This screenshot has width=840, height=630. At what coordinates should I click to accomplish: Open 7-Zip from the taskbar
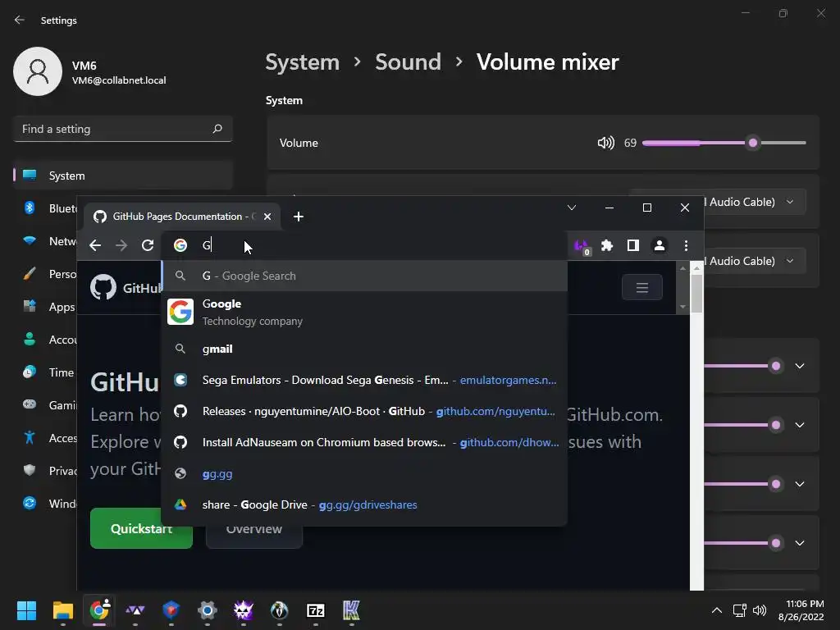point(316,610)
